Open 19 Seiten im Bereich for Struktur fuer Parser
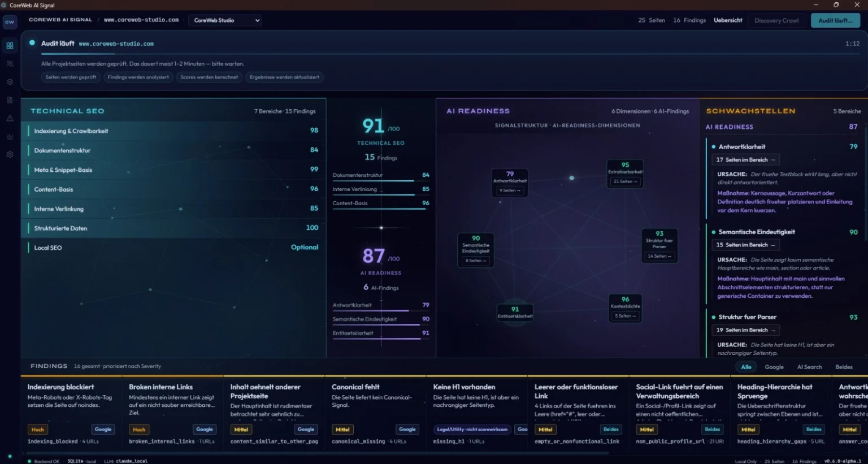 click(745, 330)
